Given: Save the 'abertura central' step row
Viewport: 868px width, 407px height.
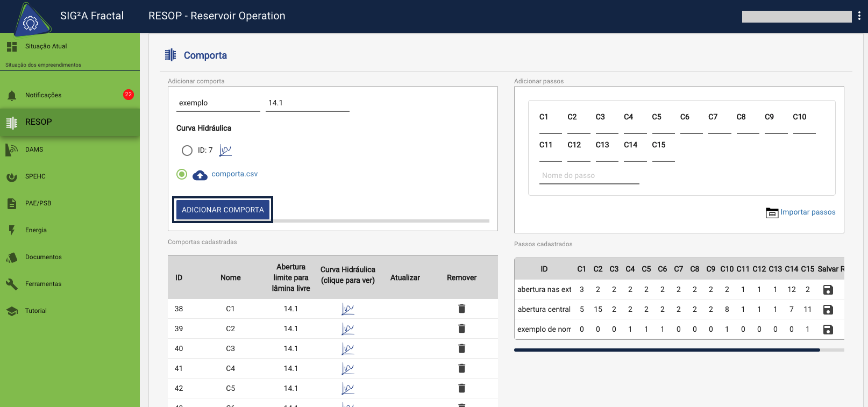Looking at the screenshot, I should pyautogui.click(x=828, y=310).
